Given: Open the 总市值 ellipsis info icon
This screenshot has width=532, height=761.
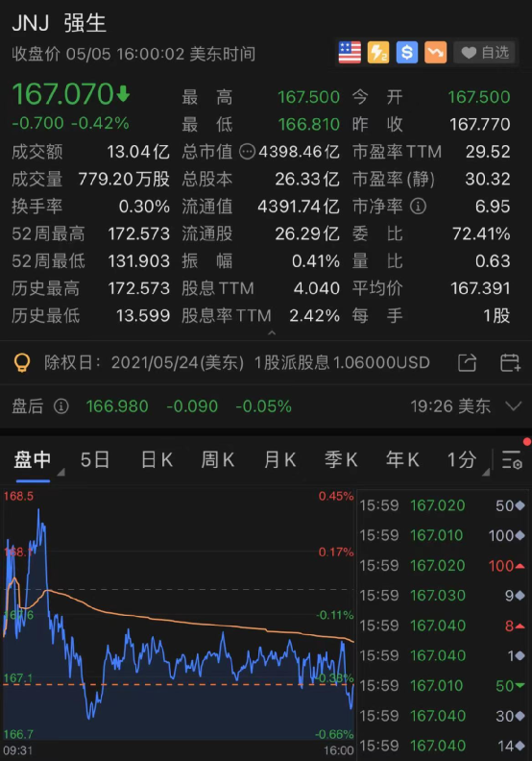Looking at the screenshot, I should click(x=247, y=152).
